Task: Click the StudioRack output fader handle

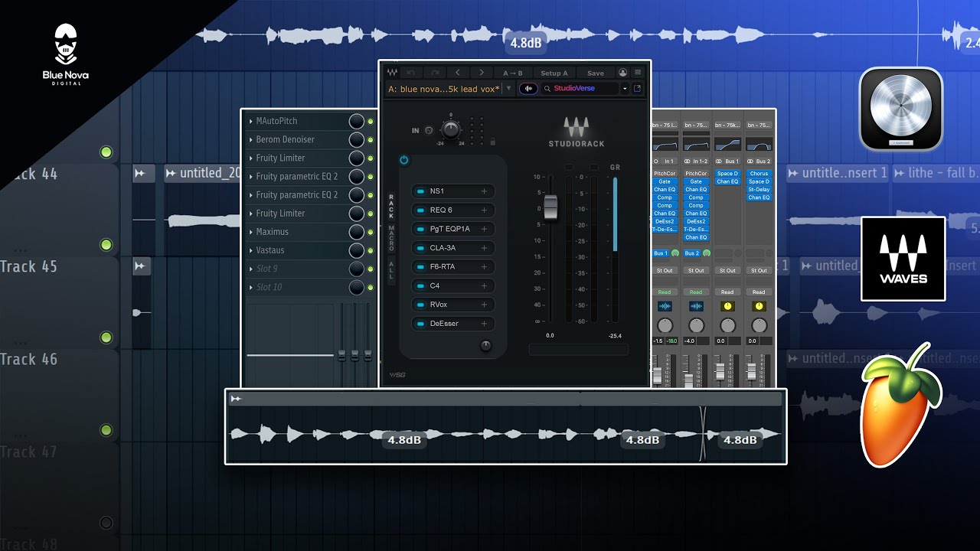Action: pos(550,207)
